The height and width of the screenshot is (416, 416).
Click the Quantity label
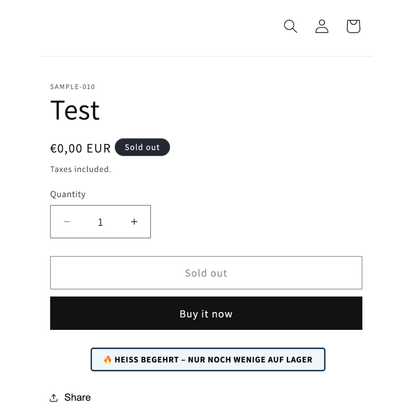(x=68, y=194)
